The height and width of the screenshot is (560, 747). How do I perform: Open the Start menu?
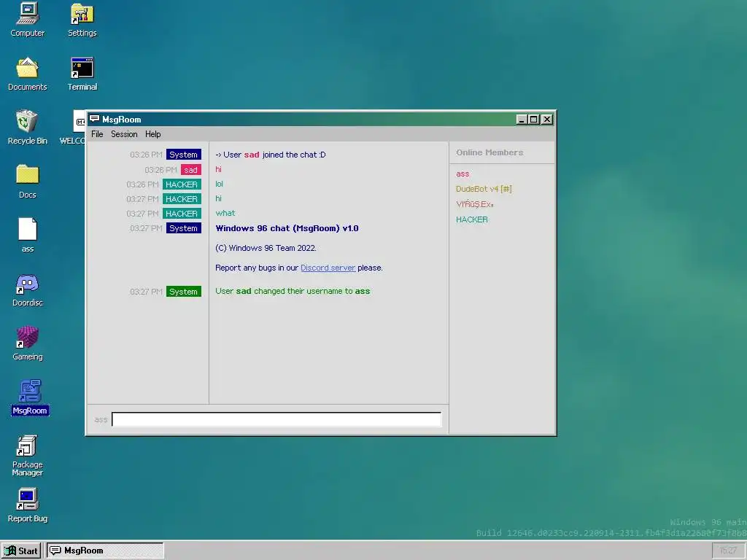pos(21,551)
